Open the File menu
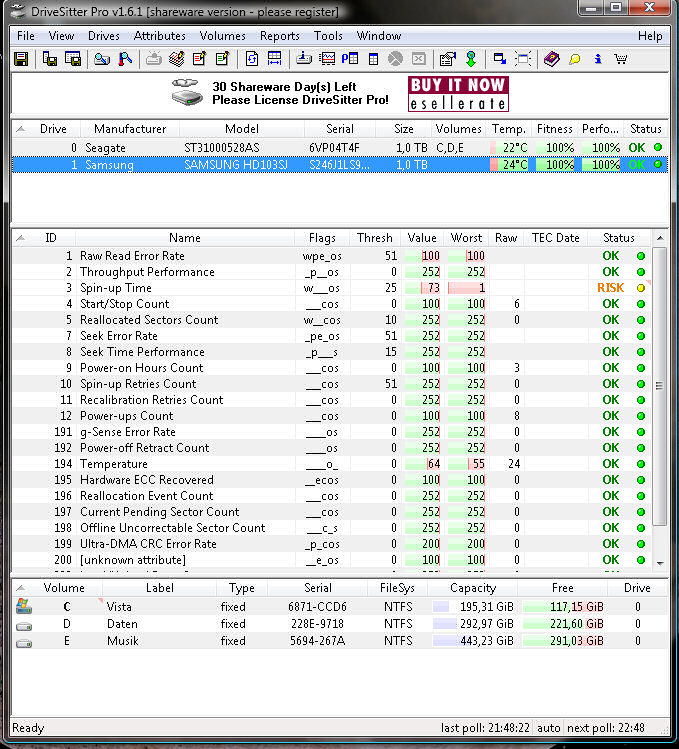Image resolution: width=679 pixels, height=749 pixels. (x=26, y=36)
